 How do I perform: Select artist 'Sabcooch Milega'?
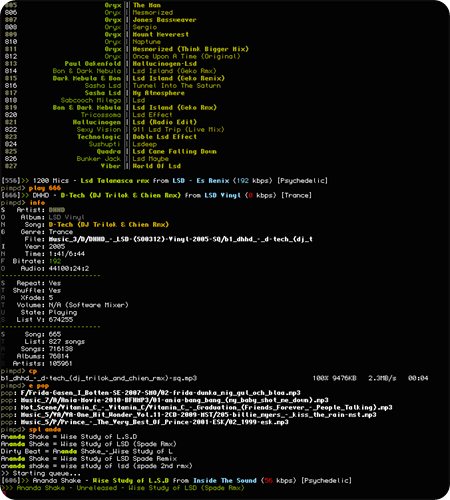click(x=91, y=101)
